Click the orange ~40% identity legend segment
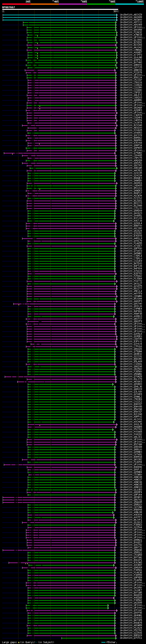Screen dimensions: 146x644 coord(45,4)
